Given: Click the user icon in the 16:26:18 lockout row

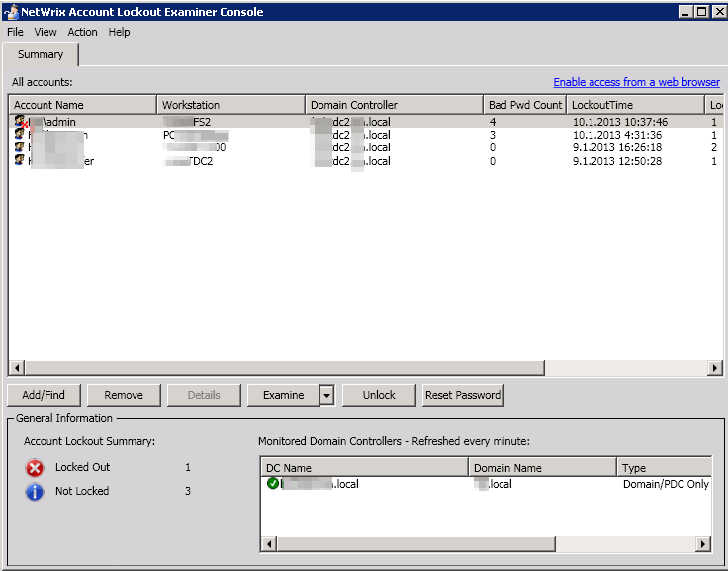Looking at the screenshot, I should (19, 146).
